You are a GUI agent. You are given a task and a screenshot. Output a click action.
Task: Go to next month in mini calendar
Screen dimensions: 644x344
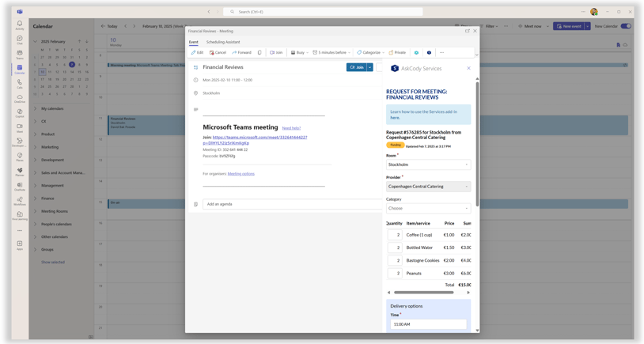point(87,41)
